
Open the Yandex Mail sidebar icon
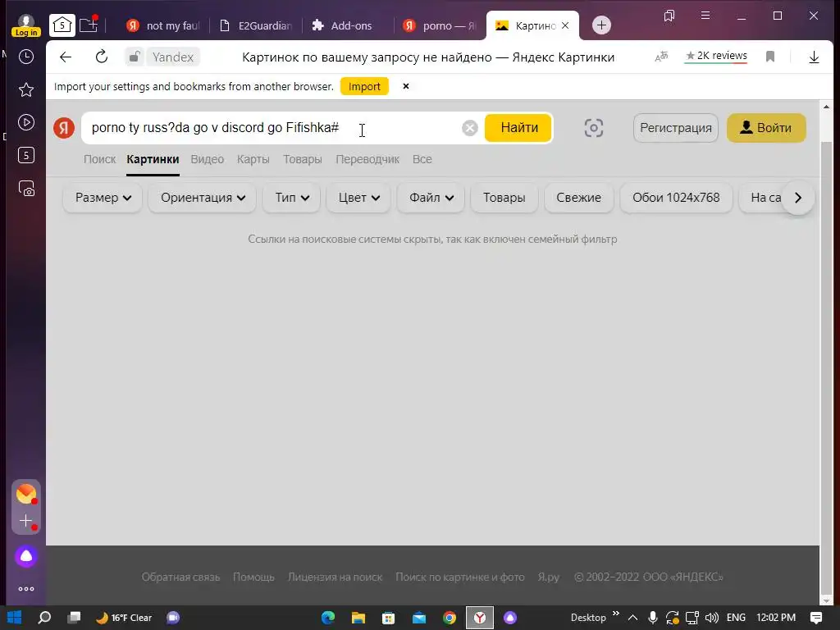click(x=25, y=493)
